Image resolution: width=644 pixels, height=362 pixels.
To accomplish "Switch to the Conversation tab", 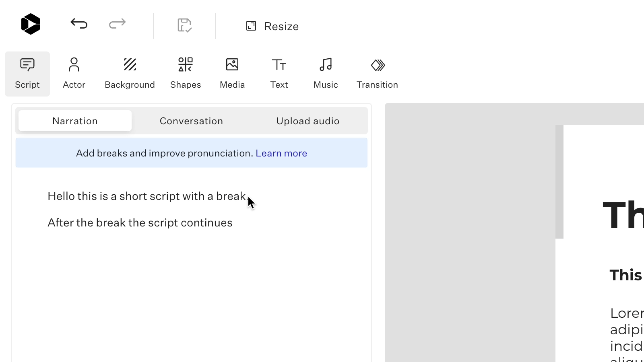I will (191, 121).
